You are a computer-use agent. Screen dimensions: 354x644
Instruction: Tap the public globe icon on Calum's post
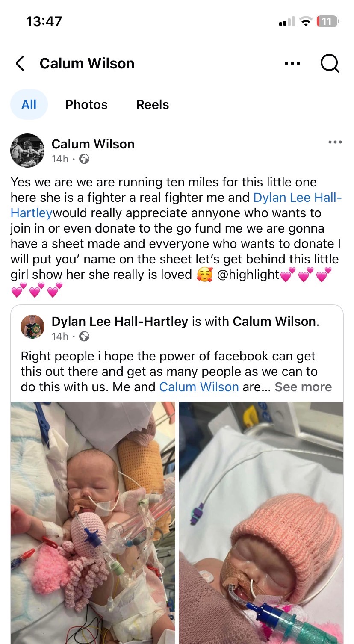(84, 159)
